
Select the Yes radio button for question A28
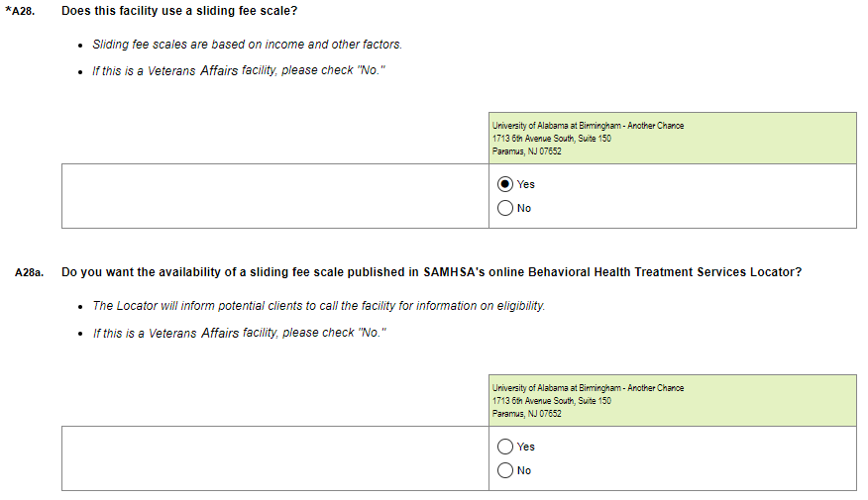(x=505, y=184)
